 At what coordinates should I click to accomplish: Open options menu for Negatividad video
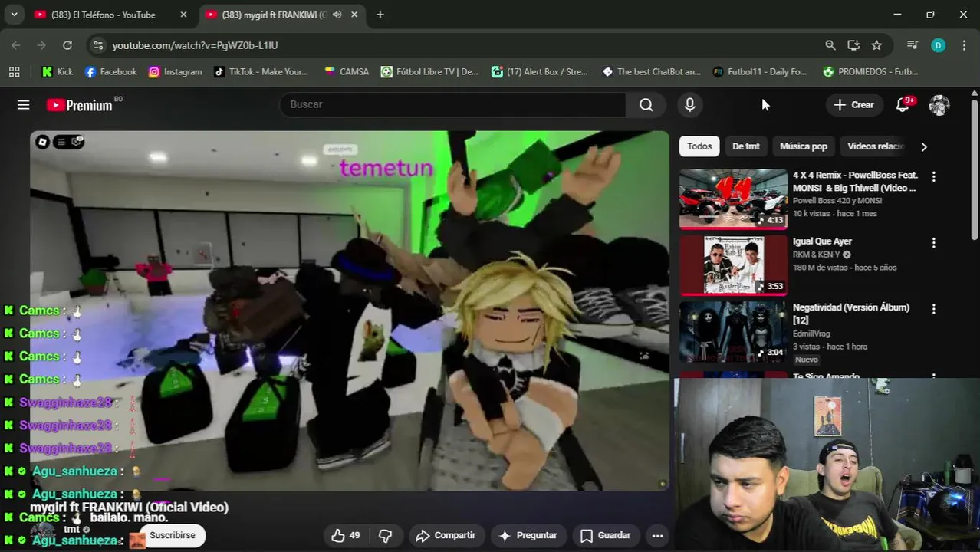click(934, 308)
